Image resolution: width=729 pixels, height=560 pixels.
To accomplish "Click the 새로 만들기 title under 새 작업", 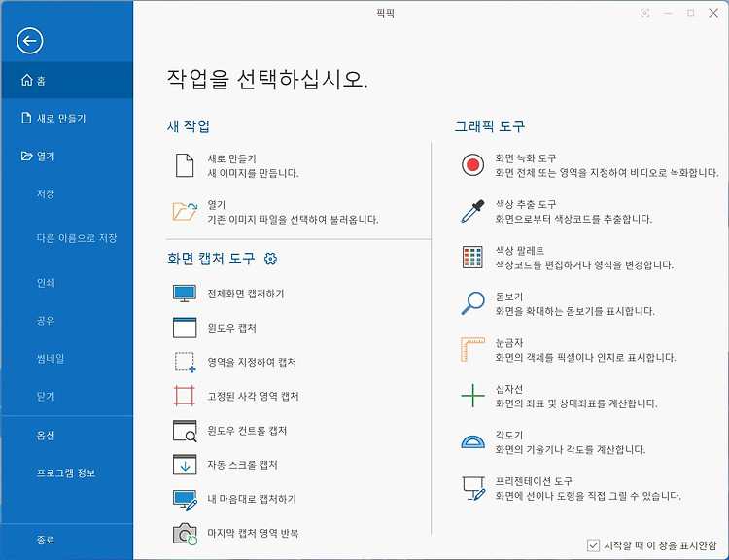I will tap(232, 158).
